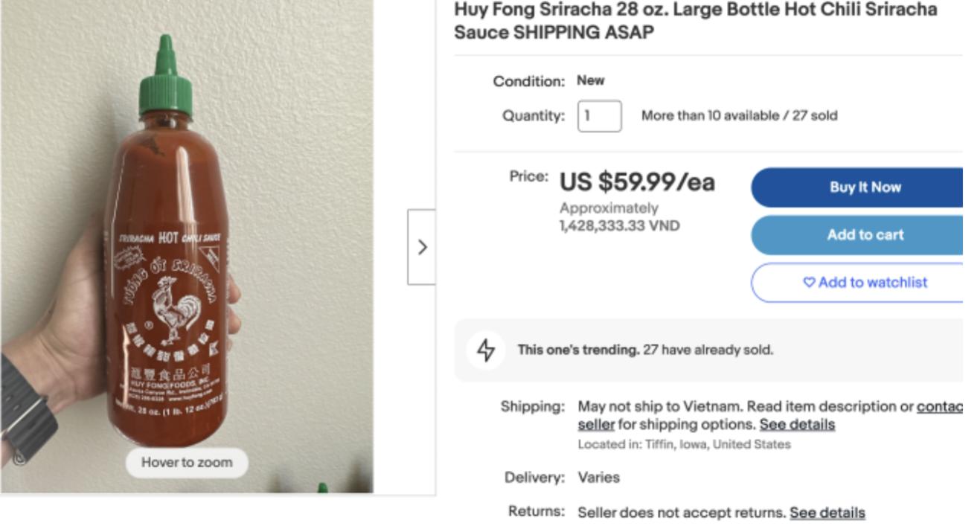Open See details link for returns
The width and height of the screenshot is (980, 526).
(x=827, y=513)
